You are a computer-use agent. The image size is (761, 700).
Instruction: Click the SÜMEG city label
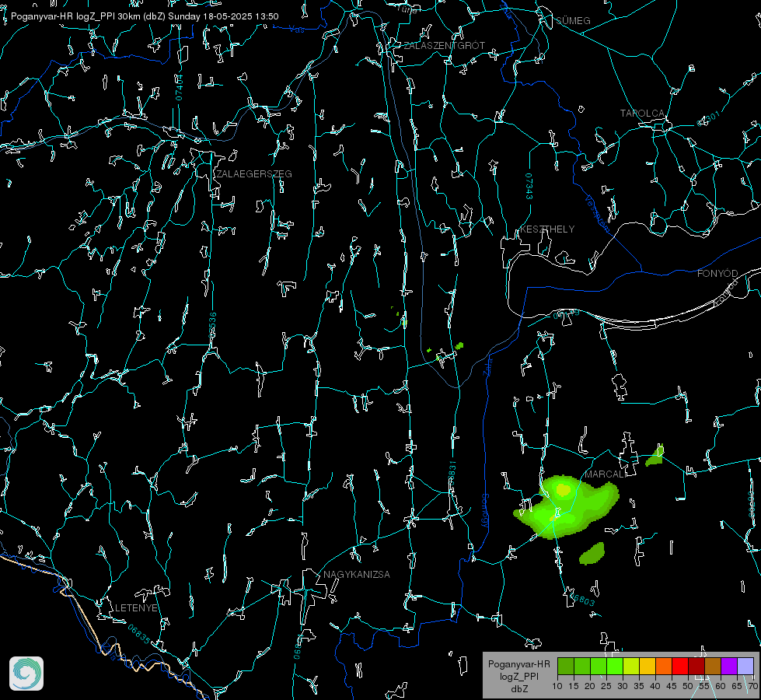[573, 20]
